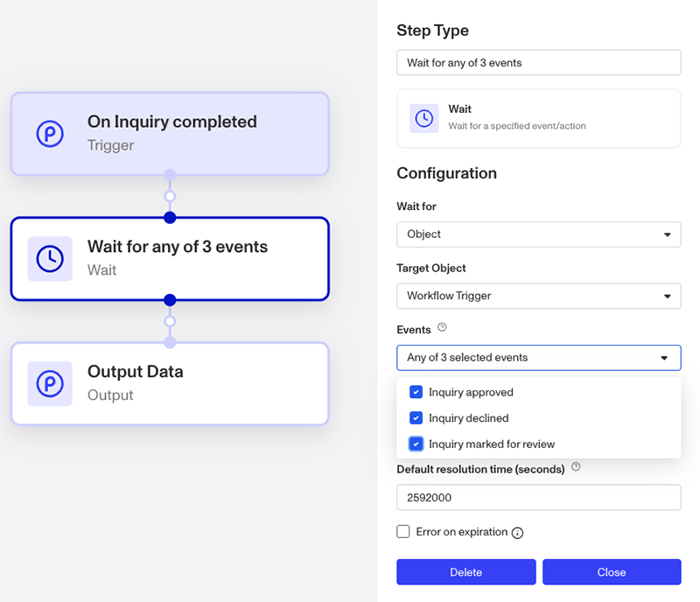Click the Configuration heading

(446, 173)
